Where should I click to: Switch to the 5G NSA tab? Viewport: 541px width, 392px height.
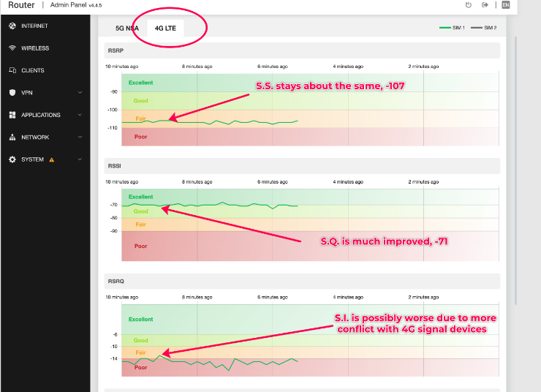point(127,29)
